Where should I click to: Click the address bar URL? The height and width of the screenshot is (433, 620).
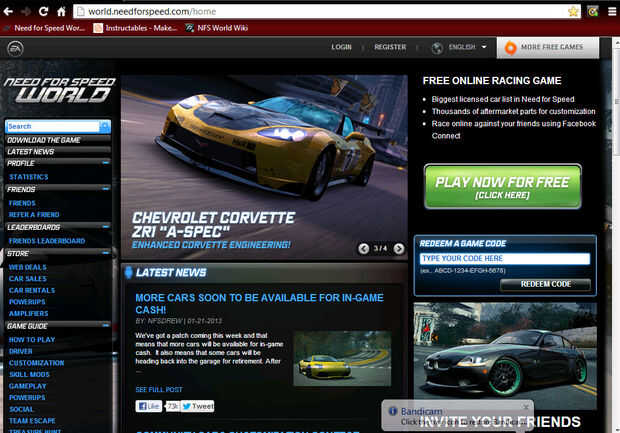pyautogui.click(x=152, y=11)
